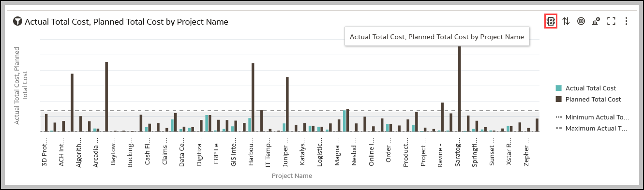Click the Katalys... axis label
Screen dimensions: 644x190
(302, 151)
